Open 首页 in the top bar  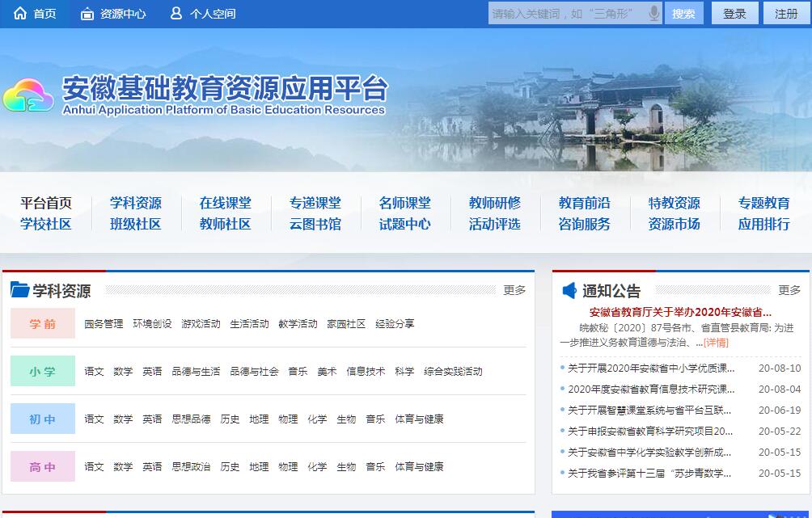pyautogui.click(x=44, y=14)
